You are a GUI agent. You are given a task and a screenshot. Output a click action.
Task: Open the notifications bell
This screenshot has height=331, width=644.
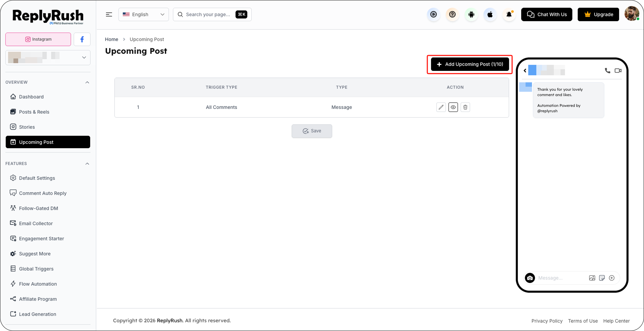point(509,14)
